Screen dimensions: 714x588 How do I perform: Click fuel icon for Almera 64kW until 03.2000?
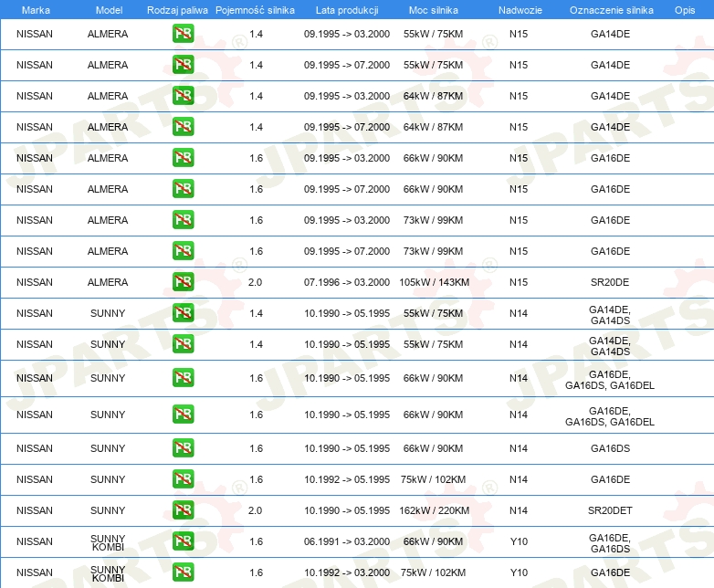pyautogui.click(x=183, y=96)
